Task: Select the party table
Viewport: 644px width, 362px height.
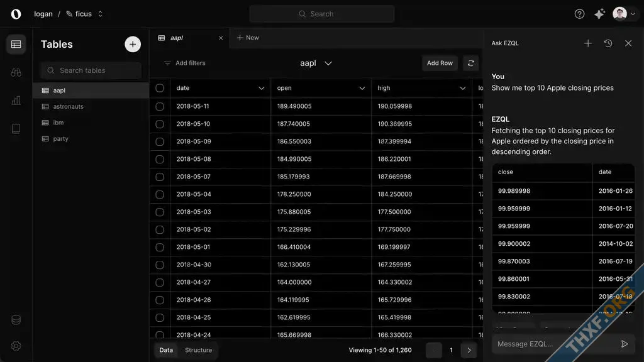Action: click(91, 139)
